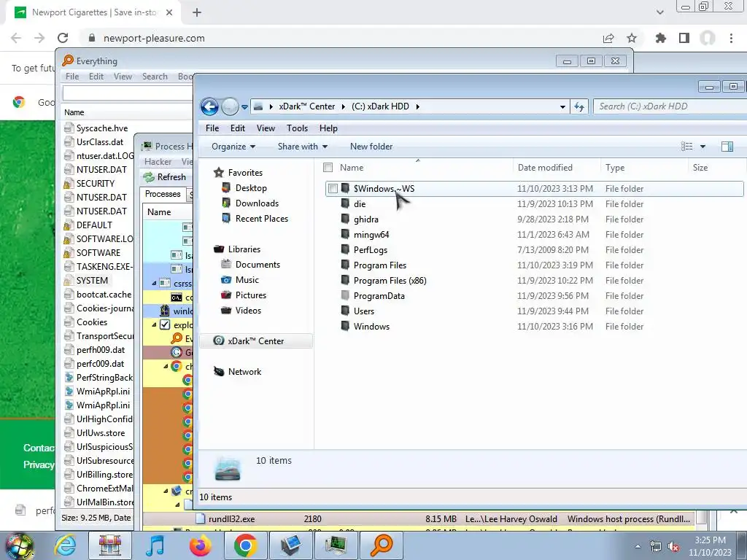Click the Explorer forward navigation button
Image resolution: width=747 pixels, height=560 pixels.
pos(230,106)
